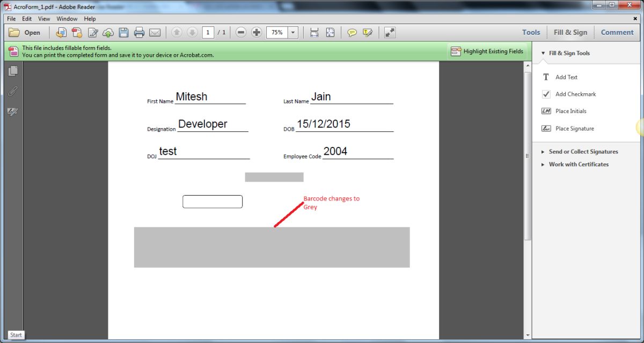
Task: Click the DOJ field containing test
Action: click(204, 152)
